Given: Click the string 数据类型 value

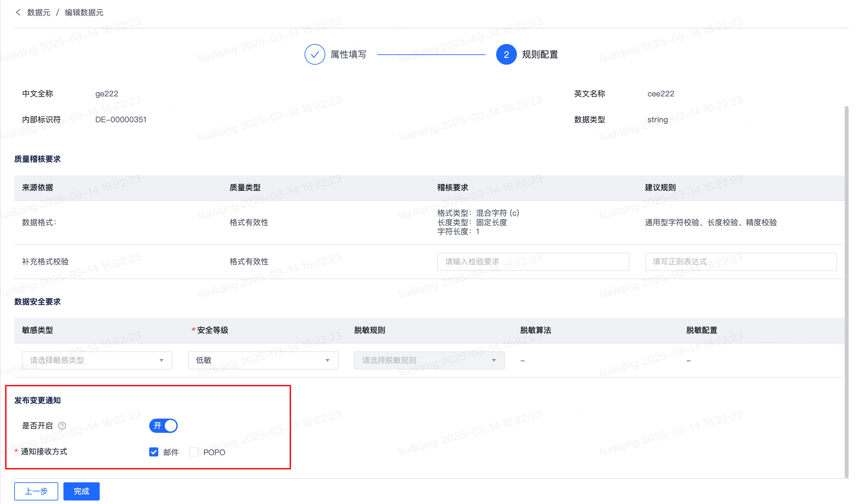Looking at the screenshot, I should (x=658, y=120).
